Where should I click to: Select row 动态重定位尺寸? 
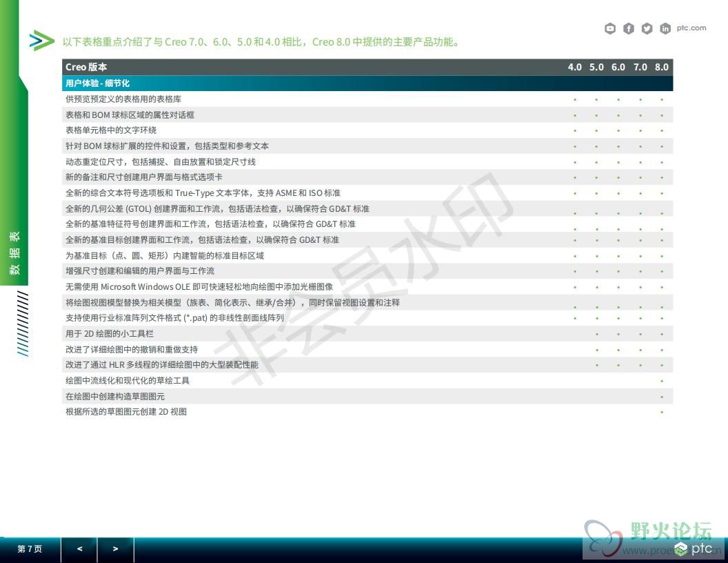pyautogui.click(x=367, y=161)
